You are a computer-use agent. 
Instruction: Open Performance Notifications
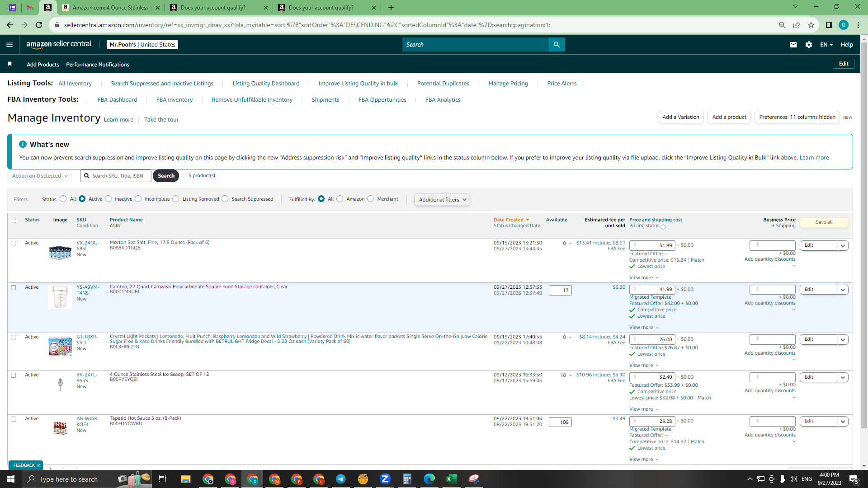tap(98, 65)
